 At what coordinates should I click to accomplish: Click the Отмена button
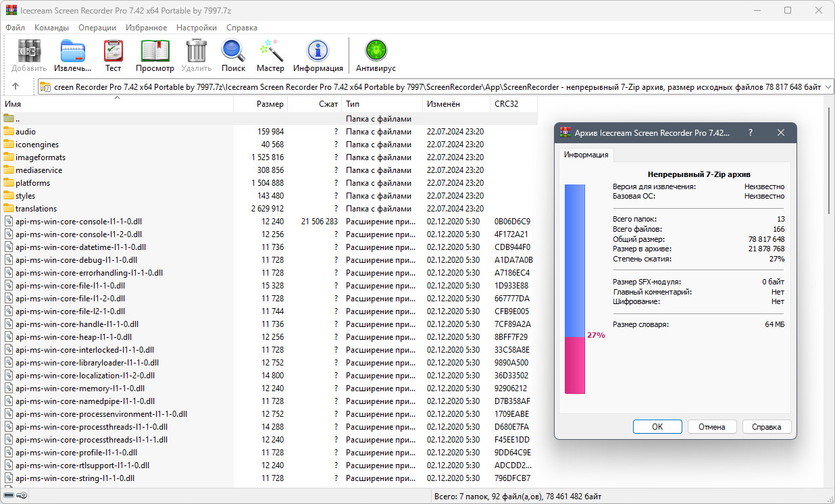(x=712, y=426)
